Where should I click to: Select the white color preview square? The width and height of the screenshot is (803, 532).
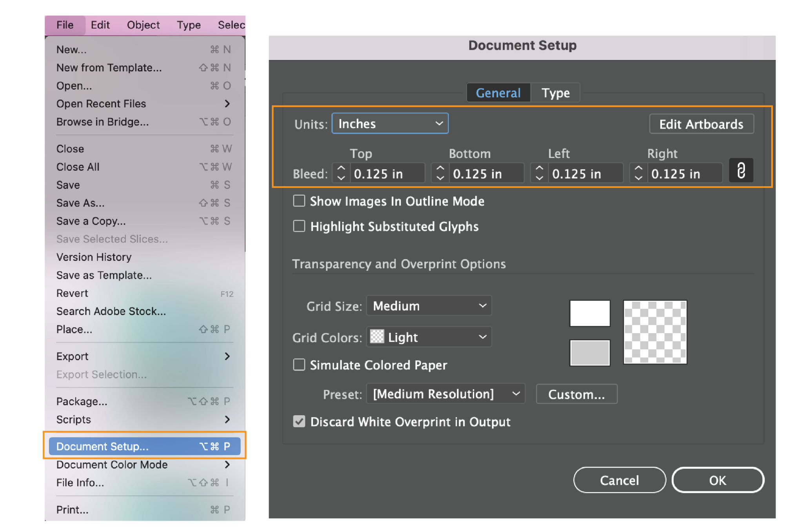click(589, 314)
